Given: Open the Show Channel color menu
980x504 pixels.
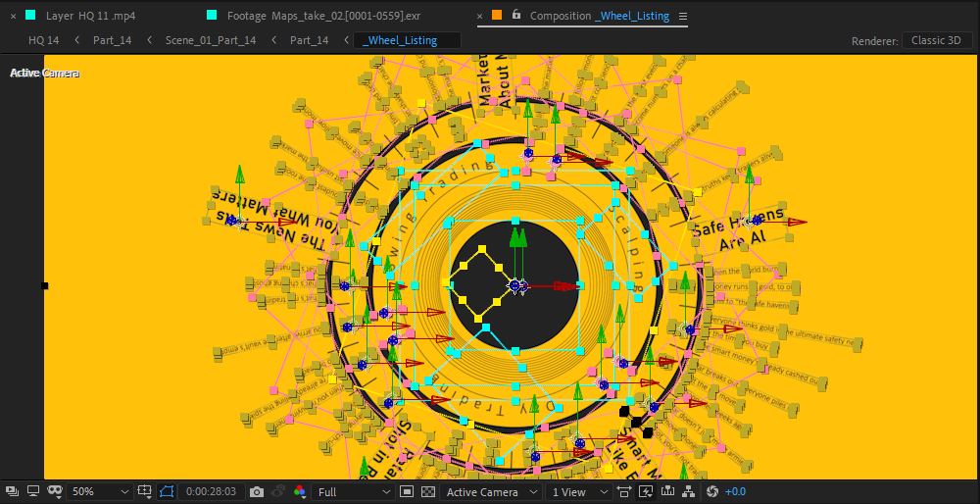Looking at the screenshot, I should coord(300,491).
